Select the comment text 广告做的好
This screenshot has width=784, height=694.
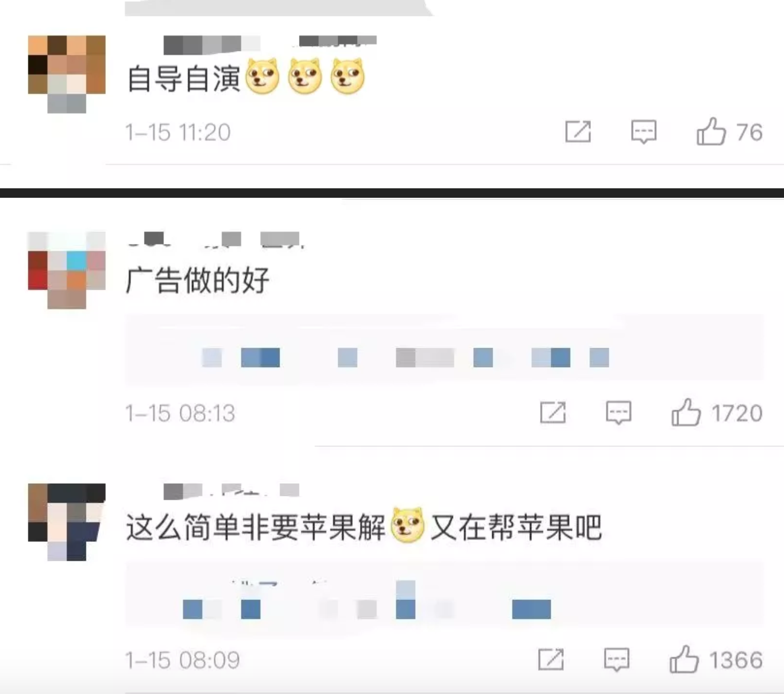click(198, 279)
